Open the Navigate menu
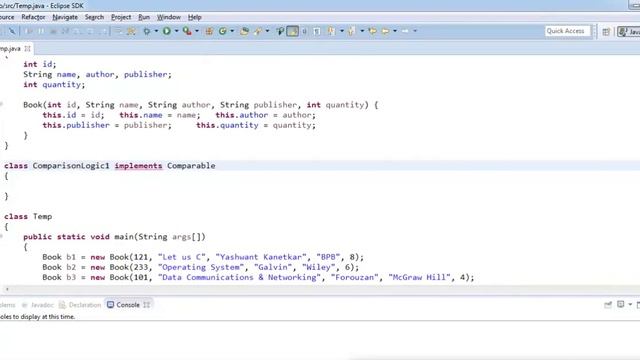The height and width of the screenshot is (360, 640). click(65, 17)
